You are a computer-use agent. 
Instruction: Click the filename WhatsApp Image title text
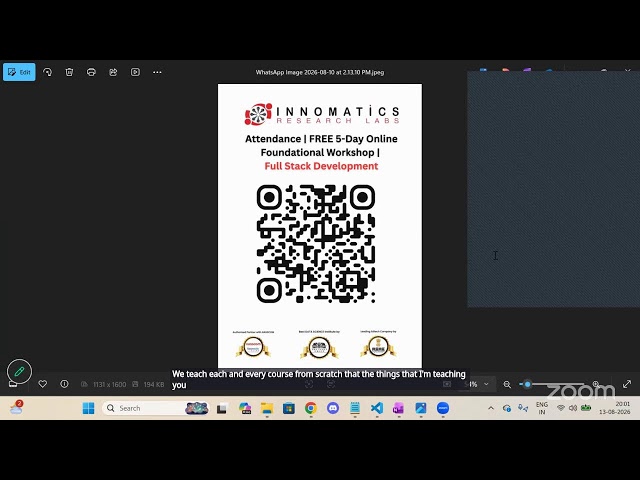tap(320, 72)
